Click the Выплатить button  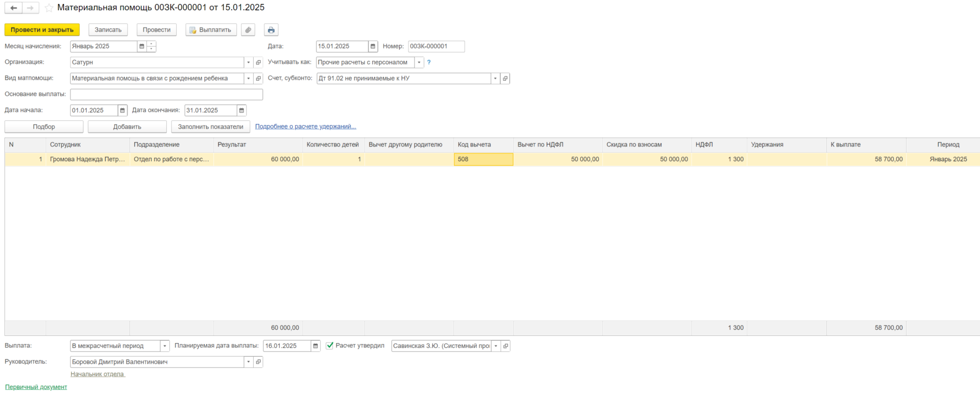211,30
